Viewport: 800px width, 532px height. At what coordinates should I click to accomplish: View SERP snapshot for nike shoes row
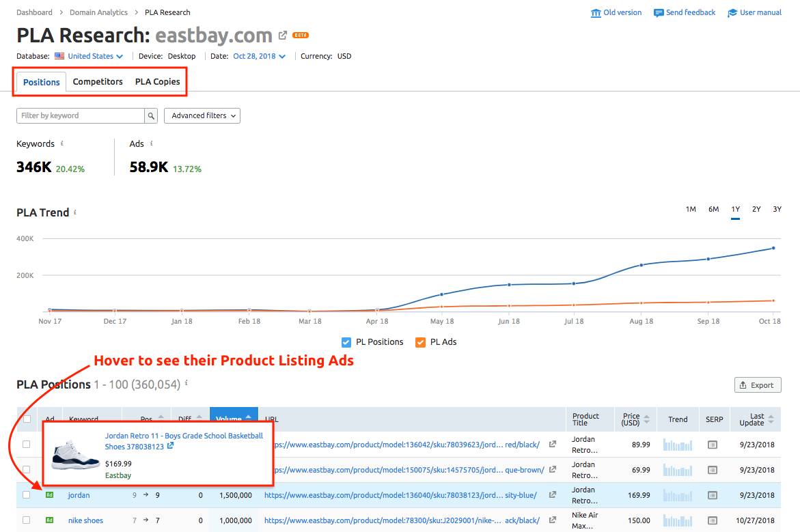(713, 521)
